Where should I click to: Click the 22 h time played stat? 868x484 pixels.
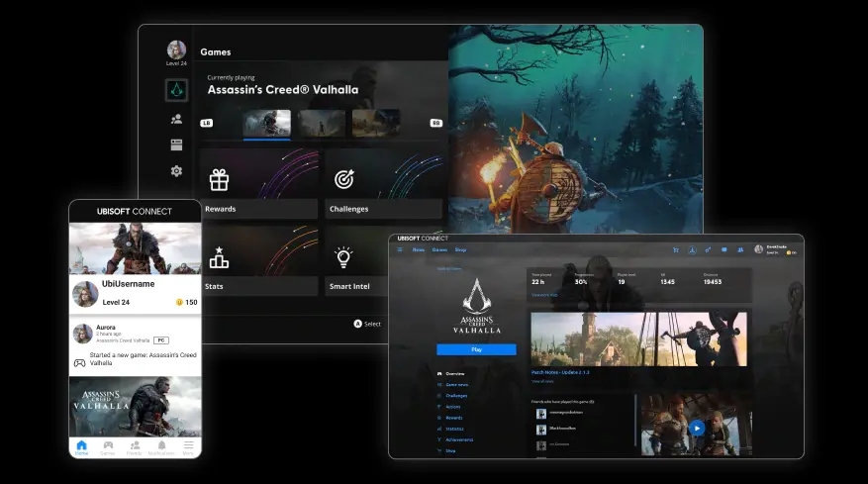[x=538, y=282]
